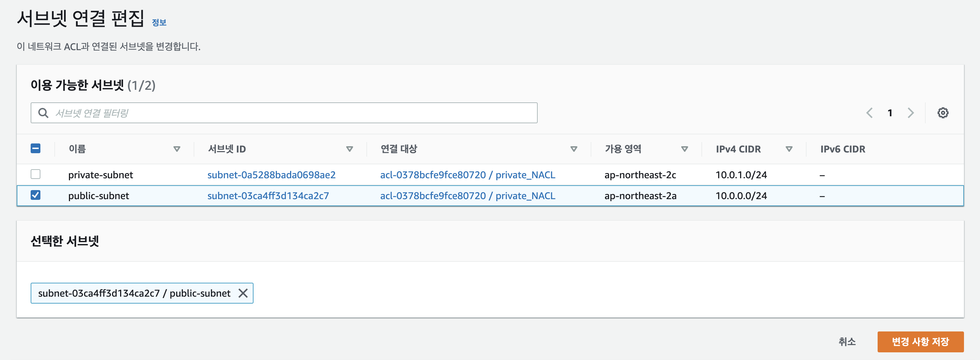The width and height of the screenshot is (980, 360).
Task: Click search magnifier icon in filter box
Action: pos(44,113)
